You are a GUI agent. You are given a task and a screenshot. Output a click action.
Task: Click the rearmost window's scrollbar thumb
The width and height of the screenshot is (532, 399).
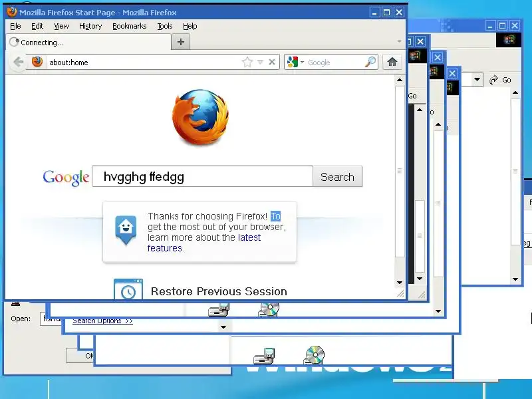tap(515, 172)
